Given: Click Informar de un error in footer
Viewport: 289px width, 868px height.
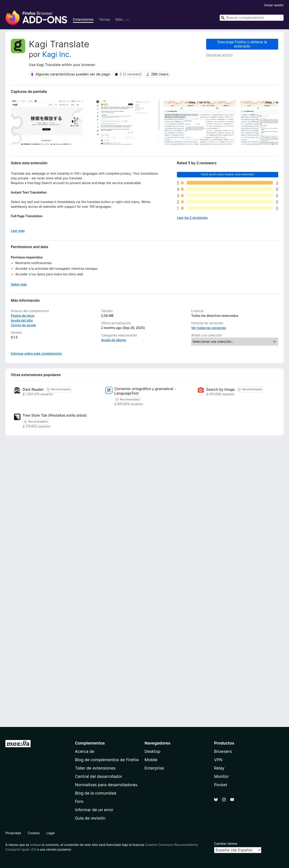Looking at the screenshot, I should (94, 810).
